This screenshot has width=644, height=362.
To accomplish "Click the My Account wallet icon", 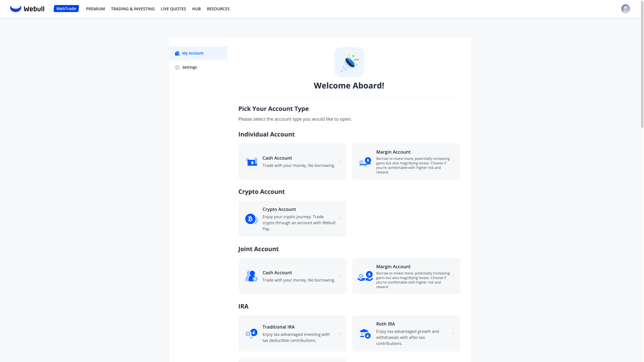I will point(177,53).
